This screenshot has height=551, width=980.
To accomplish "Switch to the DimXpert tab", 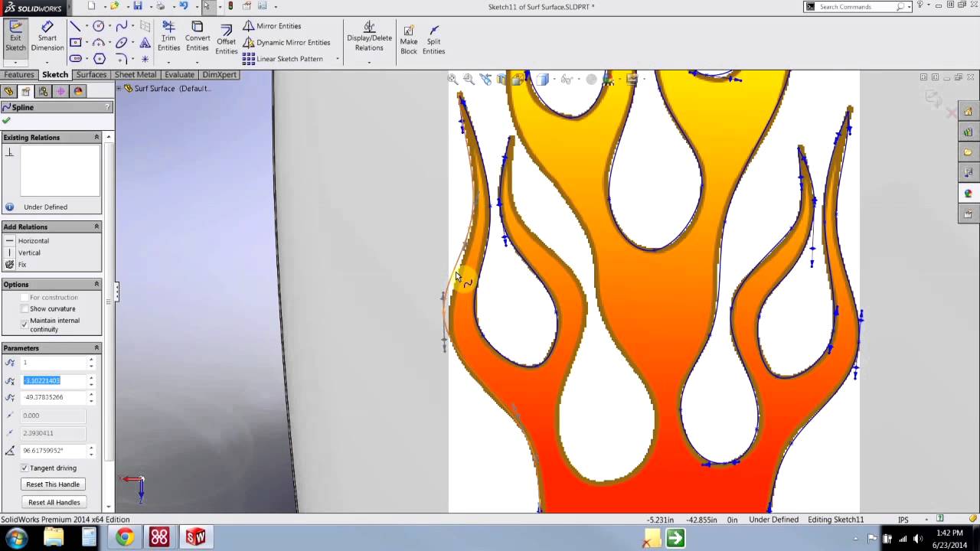I will (220, 75).
